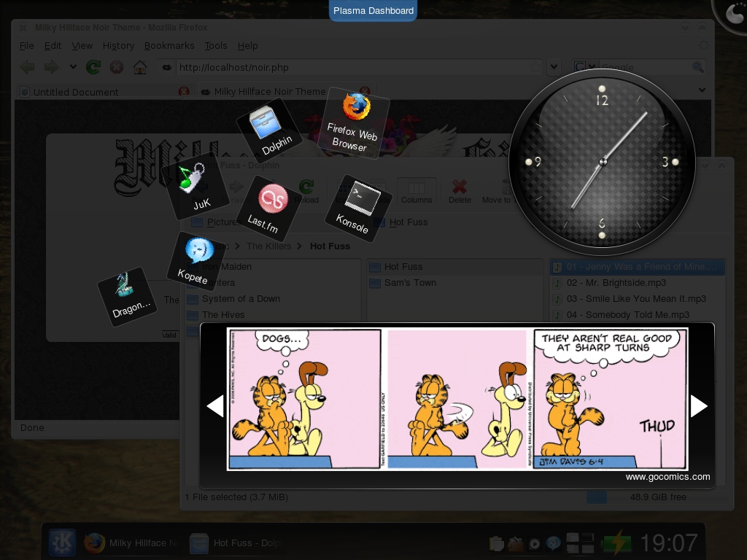Select 02 - Mr. Brightside.mp3
747x560 pixels.
click(x=638, y=283)
